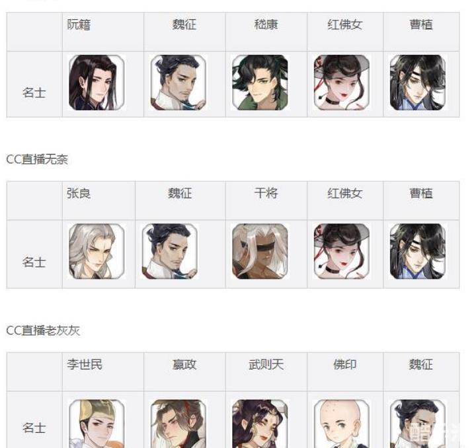Click 武则天 character portrait
This screenshot has height=448, width=476.
click(260, 424)
